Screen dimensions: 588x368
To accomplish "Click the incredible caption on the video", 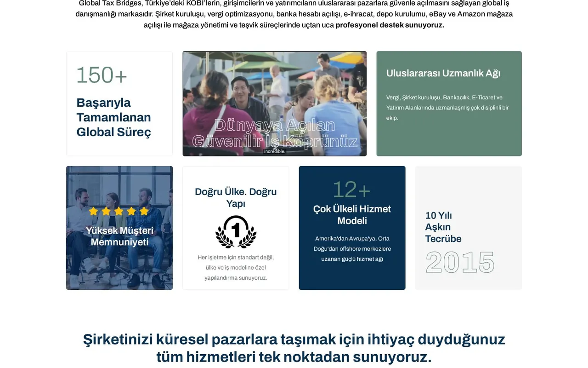I will [275, 151].
